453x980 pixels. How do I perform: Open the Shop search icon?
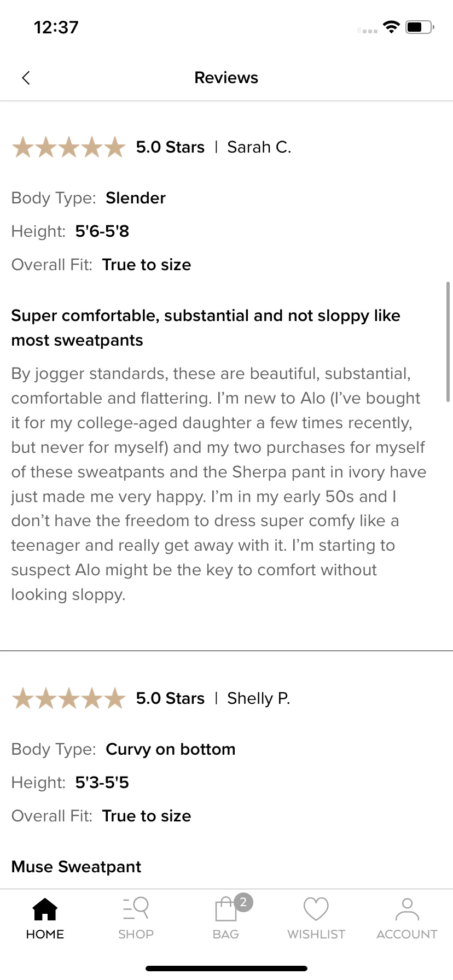click(136, 909)
